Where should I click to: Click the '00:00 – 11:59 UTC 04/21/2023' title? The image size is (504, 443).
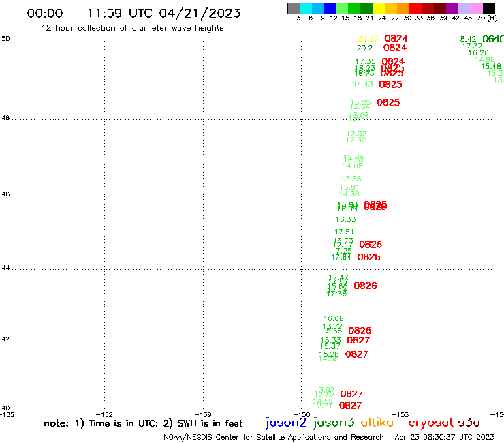point(133,13)
